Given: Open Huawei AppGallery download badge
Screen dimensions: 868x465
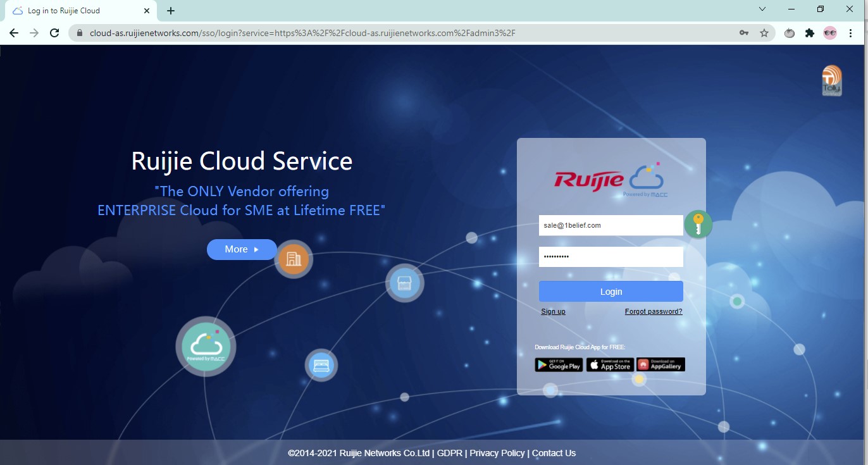Looking at the screenshot, I should tap(661, 364).
